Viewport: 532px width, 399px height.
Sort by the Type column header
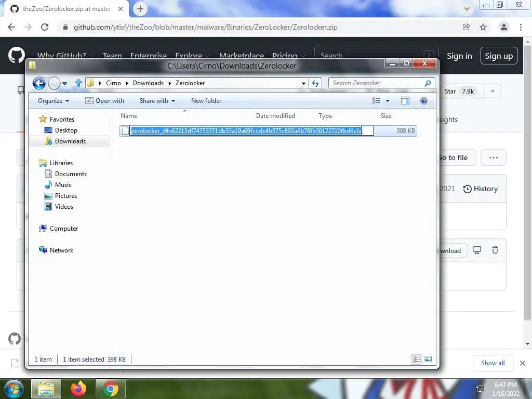click(346, 116)
